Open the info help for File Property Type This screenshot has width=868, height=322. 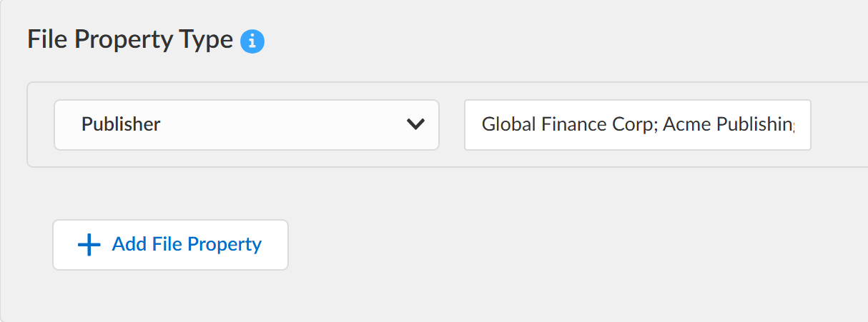tap(252, 41)
